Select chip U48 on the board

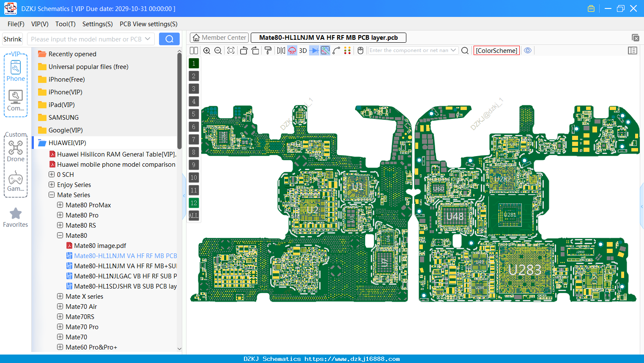point(455,217)
